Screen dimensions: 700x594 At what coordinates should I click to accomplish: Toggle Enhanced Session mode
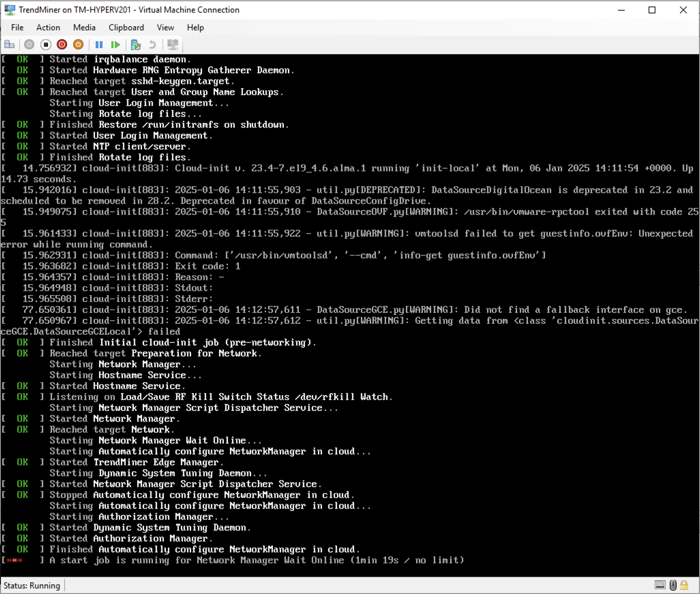pyautogui.click(x=173, y=44)
